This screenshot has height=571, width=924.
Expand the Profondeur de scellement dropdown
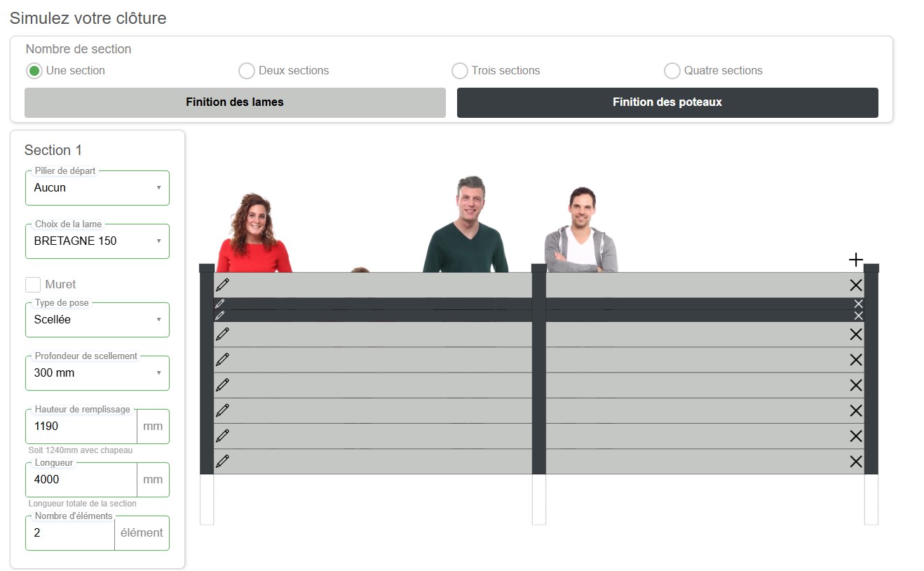tap(97, 373)
